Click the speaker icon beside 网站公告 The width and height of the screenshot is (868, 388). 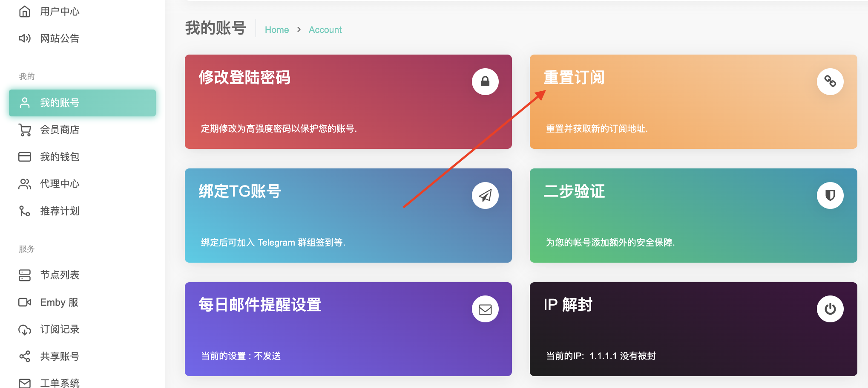click(x=25, y=38)
